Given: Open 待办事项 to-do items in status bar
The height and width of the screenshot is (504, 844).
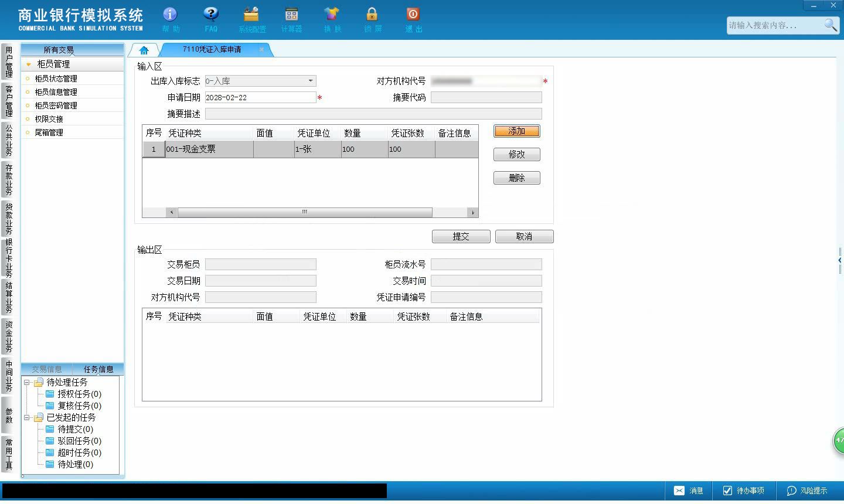Looking at the screenshot, I should tap(744, 491).
